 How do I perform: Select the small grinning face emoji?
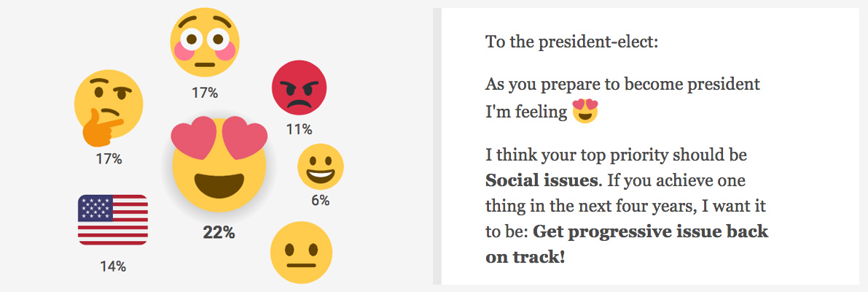[321, 166]
